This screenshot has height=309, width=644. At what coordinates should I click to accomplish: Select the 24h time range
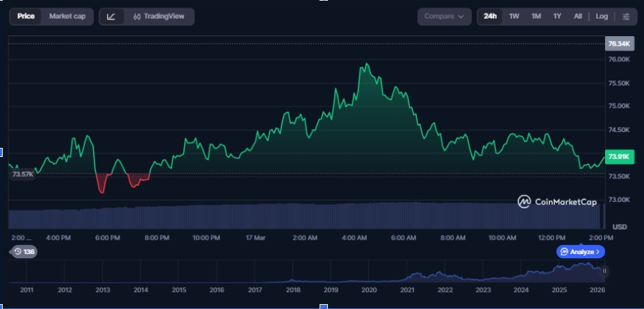click(490, 17)
